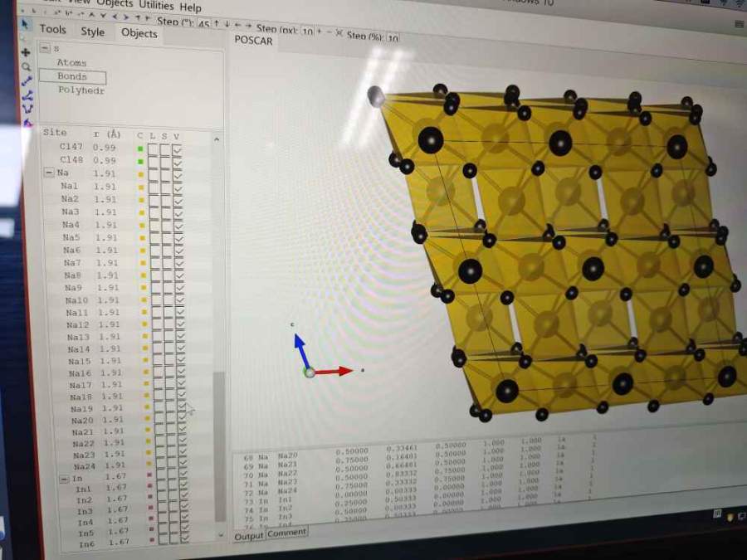Screen dimensions: 747x560
Task: Collapse the Na site group
Action: [x=49, y=173]
